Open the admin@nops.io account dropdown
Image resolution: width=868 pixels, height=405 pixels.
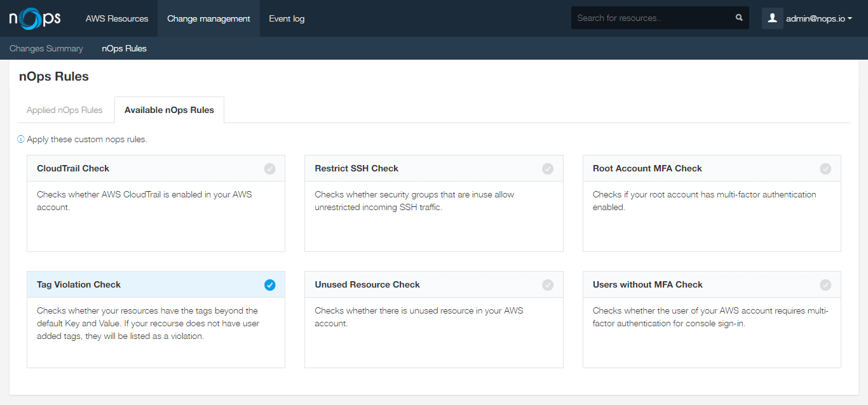click(819, 18)
